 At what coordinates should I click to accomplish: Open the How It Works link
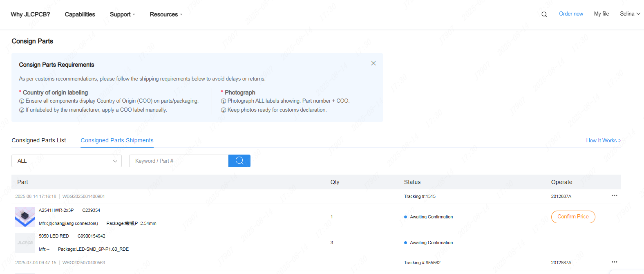[604, 140]
